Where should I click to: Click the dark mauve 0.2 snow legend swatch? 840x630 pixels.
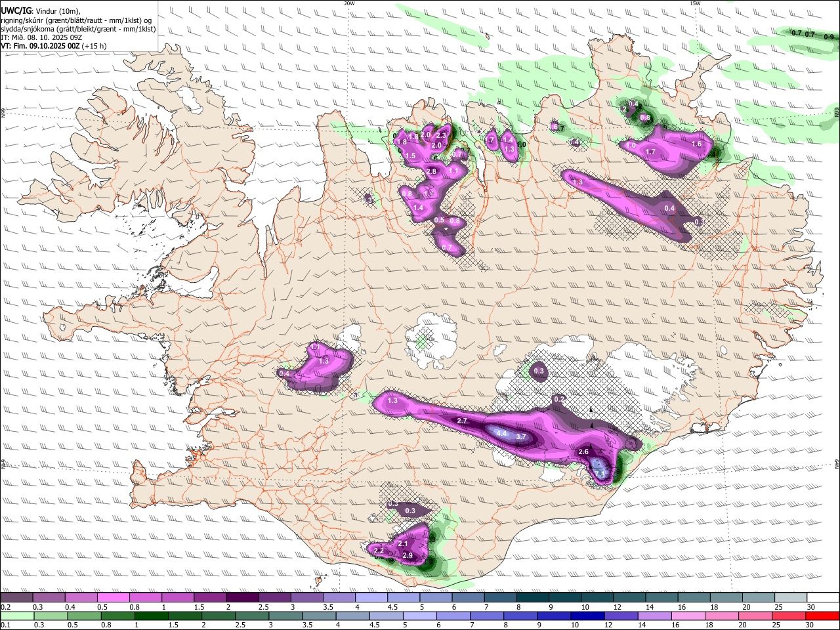point(16,598)
